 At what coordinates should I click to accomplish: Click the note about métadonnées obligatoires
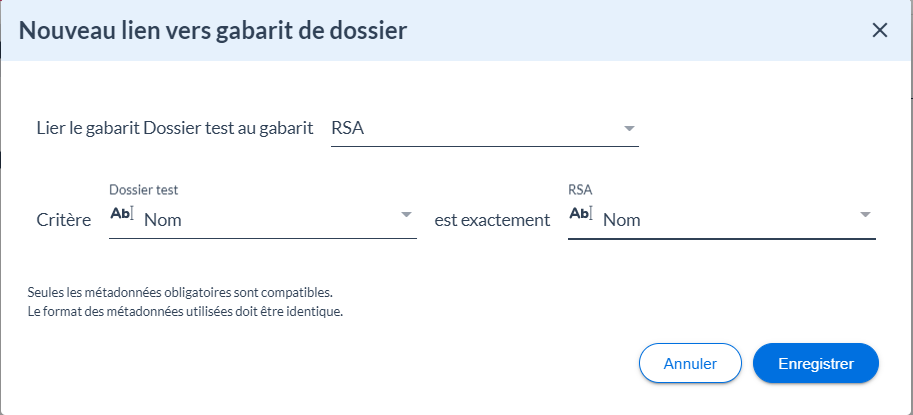(x=180, y=293)
